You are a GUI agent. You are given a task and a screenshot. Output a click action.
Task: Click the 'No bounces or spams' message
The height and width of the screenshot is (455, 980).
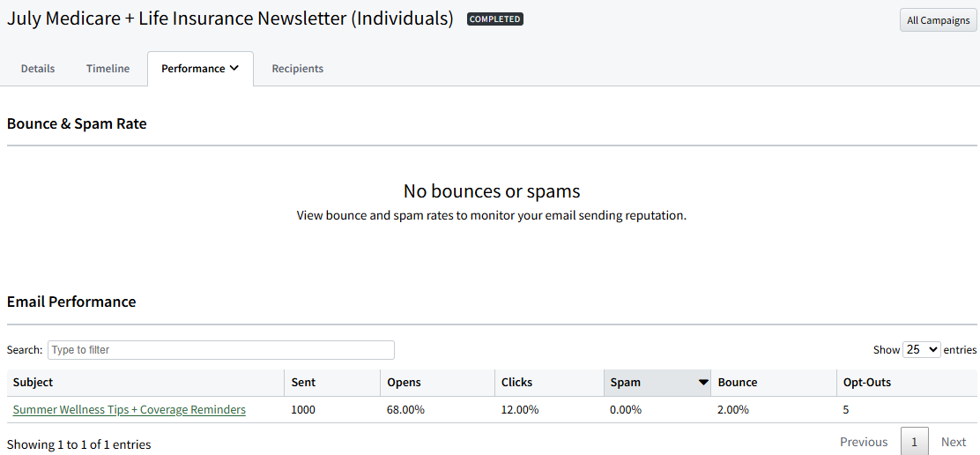click(492, 190)
